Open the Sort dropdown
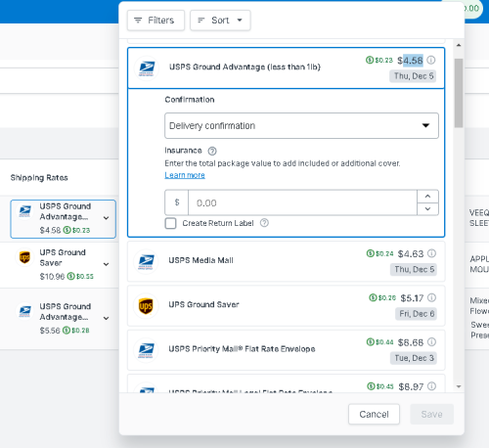This screenshot has width=489, height=448. 220,21
